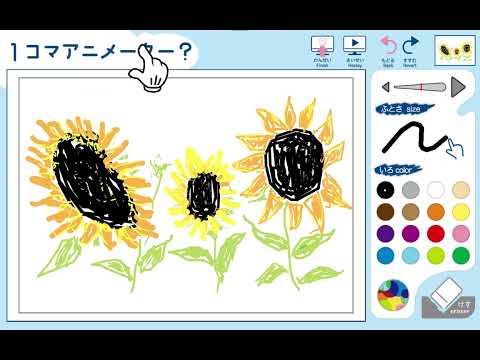The image size is (480, 360).
Task: Select the green color swatch
Action: point(461,256)
